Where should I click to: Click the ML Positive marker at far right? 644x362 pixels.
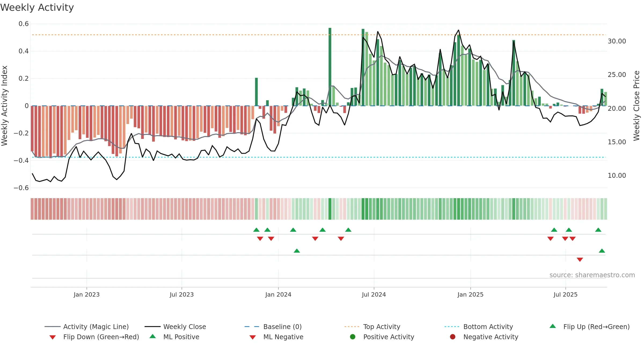[602, 251]
